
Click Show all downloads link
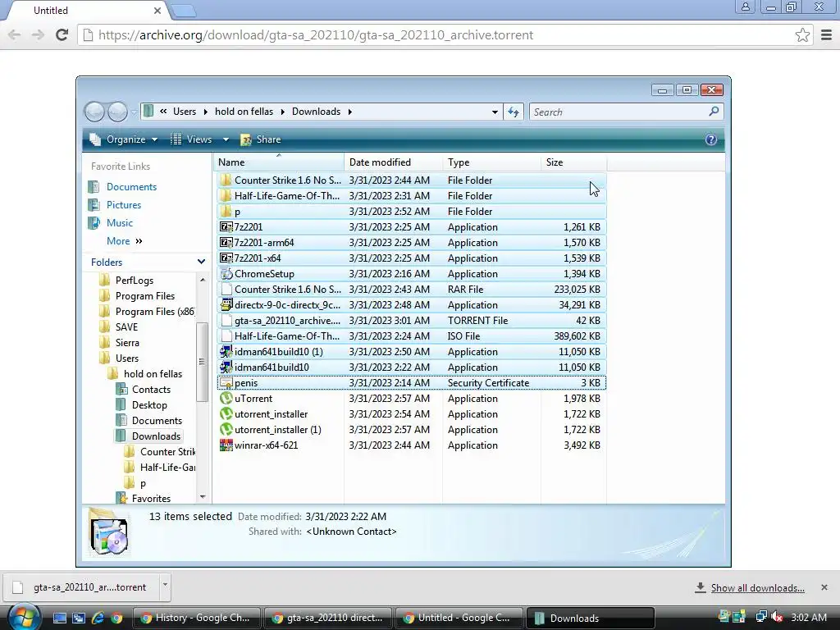(757, 588)
